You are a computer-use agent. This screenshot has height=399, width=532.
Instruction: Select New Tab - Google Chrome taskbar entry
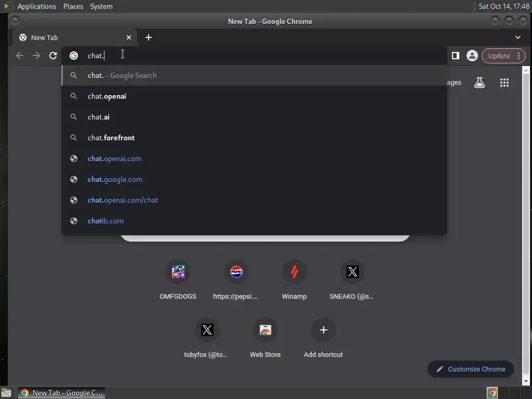point(62,393)
